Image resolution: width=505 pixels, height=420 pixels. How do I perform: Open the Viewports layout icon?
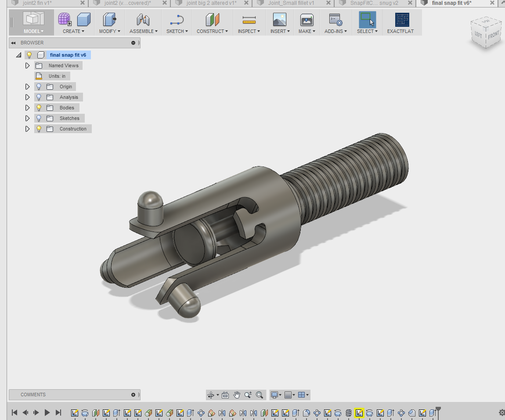(x=301, y=395)
